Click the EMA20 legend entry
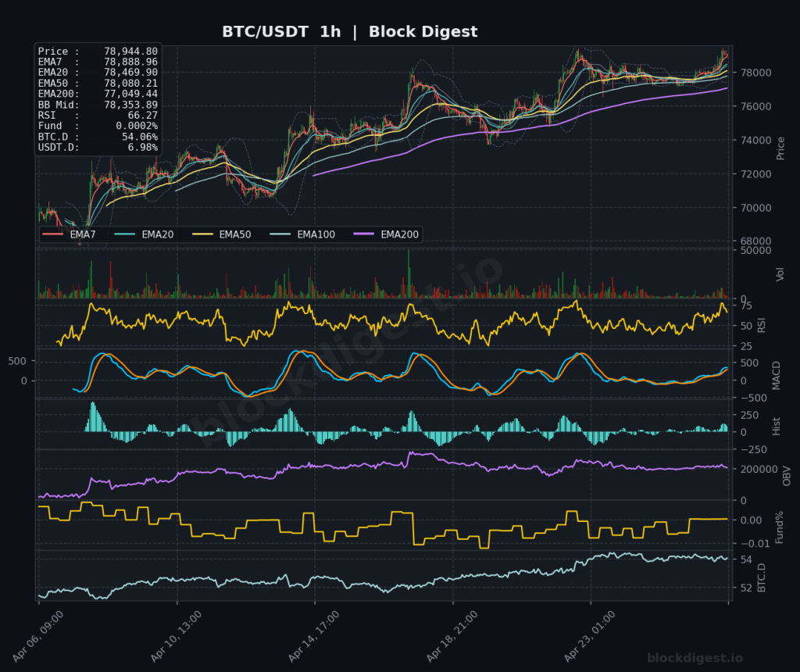The height and width of the screenshot is (672, 800). (x=144, y=234)
